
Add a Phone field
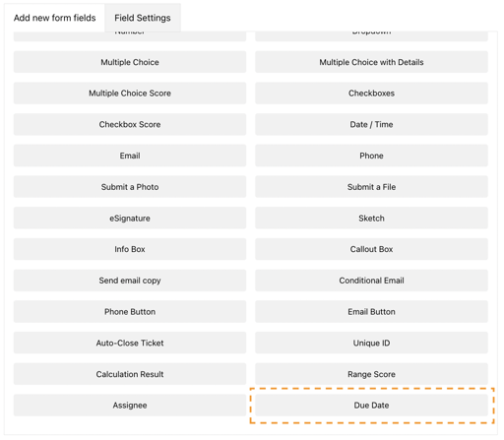pos(371,156)
